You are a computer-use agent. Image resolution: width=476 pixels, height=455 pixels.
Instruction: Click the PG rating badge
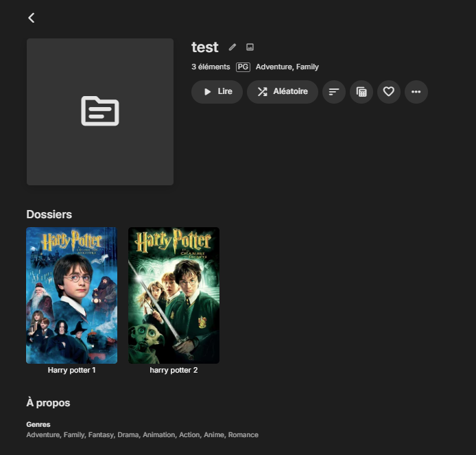point(243,67)
